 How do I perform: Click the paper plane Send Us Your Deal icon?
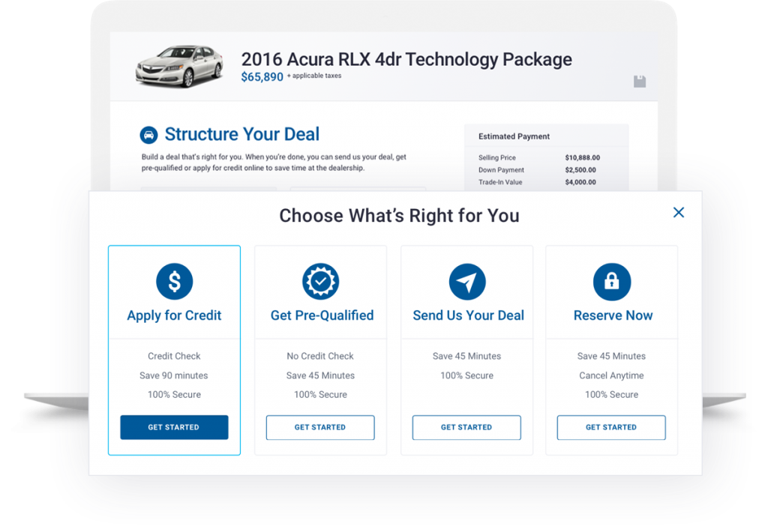467,282
